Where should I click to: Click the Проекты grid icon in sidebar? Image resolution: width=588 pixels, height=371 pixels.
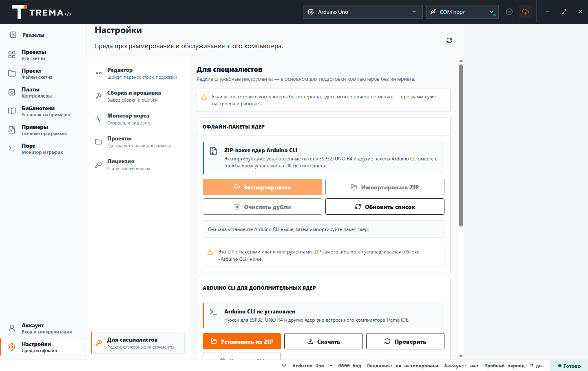(12, 55)
